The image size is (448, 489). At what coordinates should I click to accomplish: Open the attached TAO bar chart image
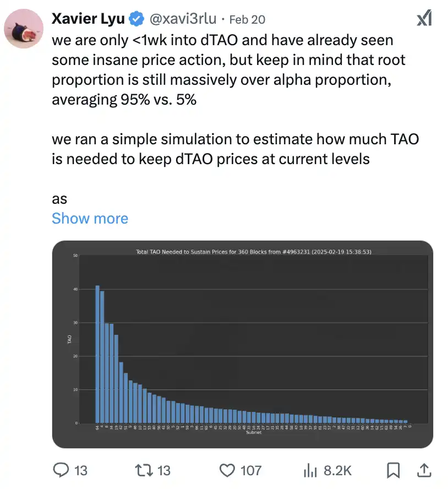(x=242, y=344)
